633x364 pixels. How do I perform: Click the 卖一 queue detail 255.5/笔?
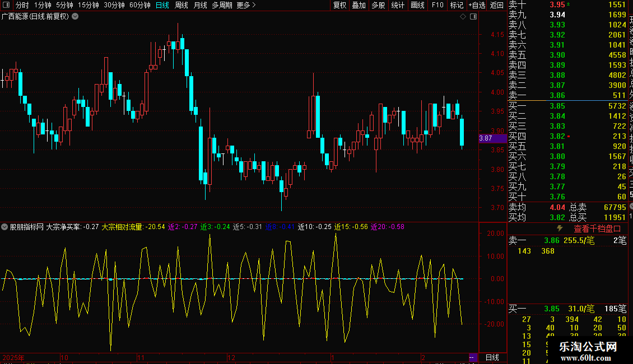[579, 240]
